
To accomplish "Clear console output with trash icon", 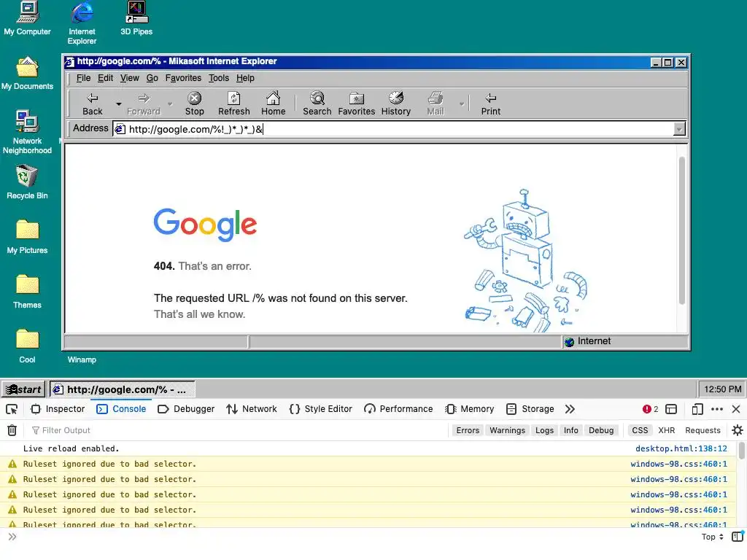I will click(12, 430).
